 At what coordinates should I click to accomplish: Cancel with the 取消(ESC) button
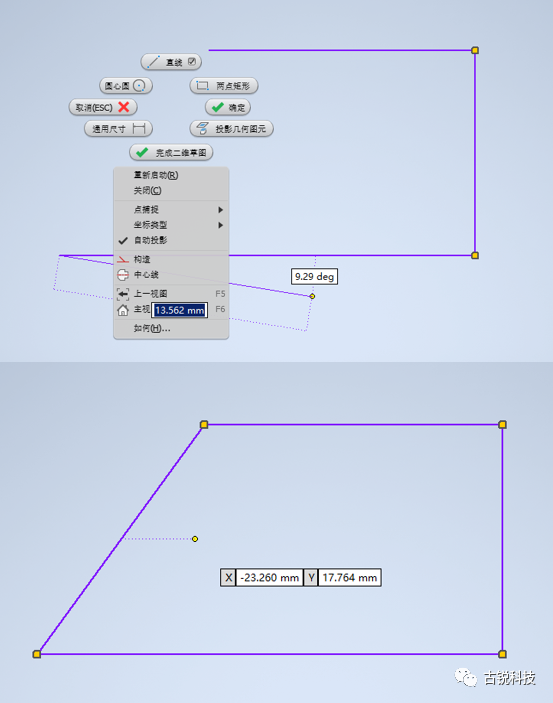click(x=103, y=107)
